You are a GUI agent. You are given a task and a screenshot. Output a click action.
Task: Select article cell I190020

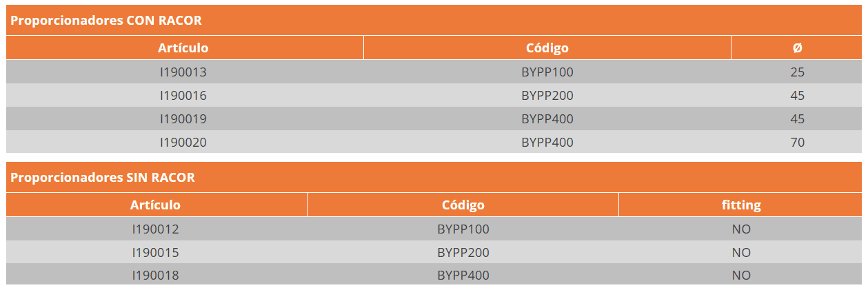183,142
